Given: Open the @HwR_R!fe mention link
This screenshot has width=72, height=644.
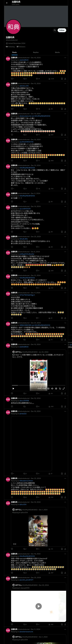Looking at the screenshot, I should (x=24, y=239).
